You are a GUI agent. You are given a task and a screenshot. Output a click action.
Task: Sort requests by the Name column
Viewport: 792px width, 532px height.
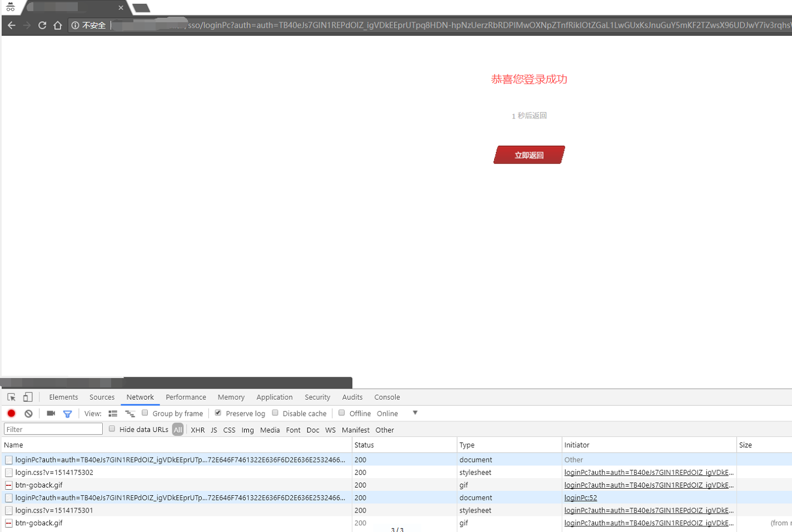[177, 445]
